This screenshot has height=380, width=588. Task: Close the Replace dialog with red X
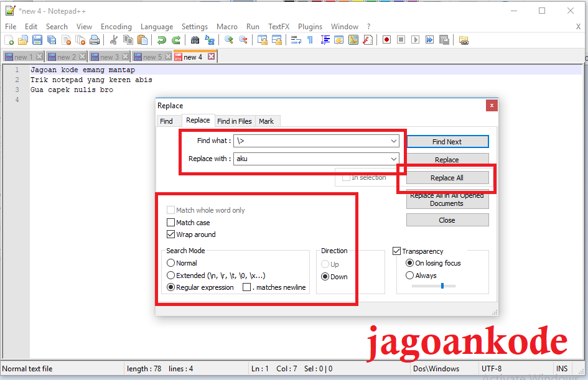(x=492, y=106)
